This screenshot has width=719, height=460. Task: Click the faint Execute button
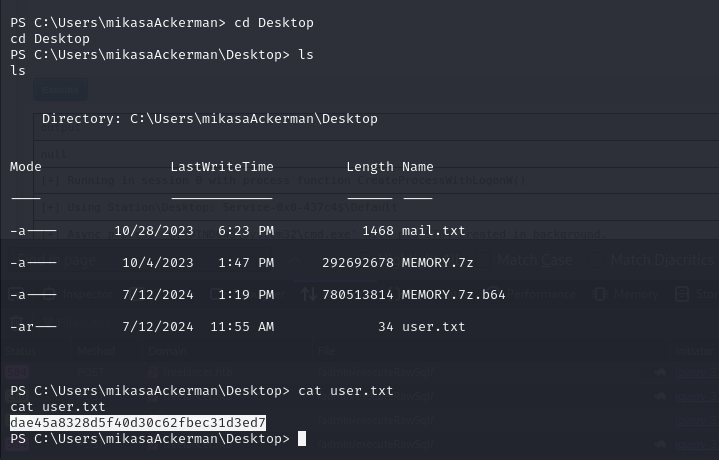pos(61,90)
